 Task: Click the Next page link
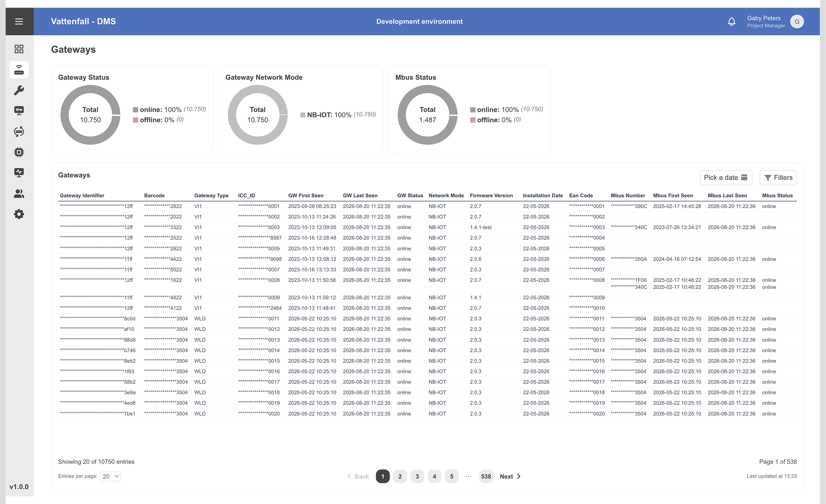[x=510, y=476]
